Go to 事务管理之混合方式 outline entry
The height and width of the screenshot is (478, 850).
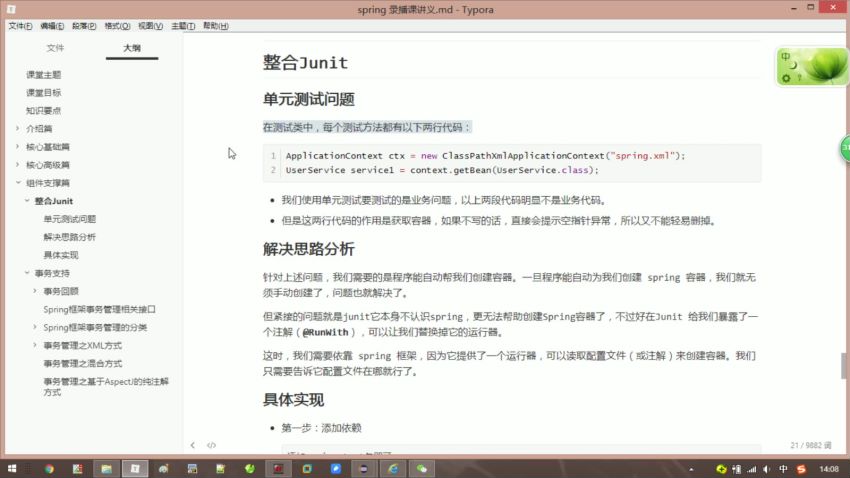[83, 363]
